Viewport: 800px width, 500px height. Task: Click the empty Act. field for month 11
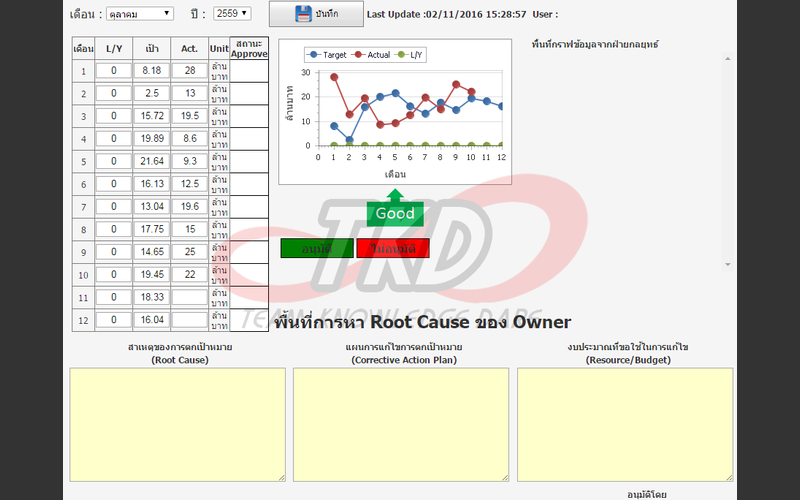pyautogui.click(x=190, y=297)
